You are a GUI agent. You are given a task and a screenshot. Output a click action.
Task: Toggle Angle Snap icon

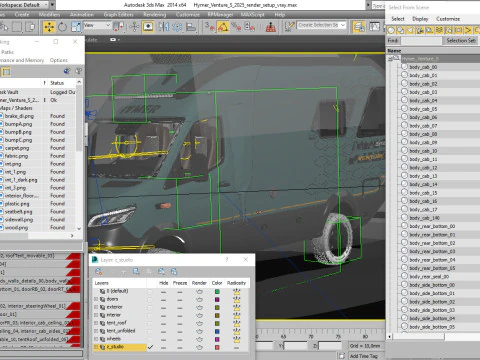223,27
